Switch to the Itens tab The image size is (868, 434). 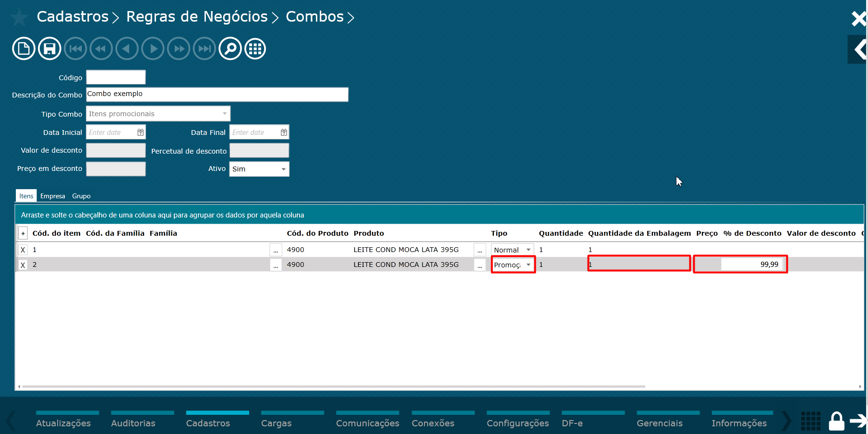click(26, 196)
